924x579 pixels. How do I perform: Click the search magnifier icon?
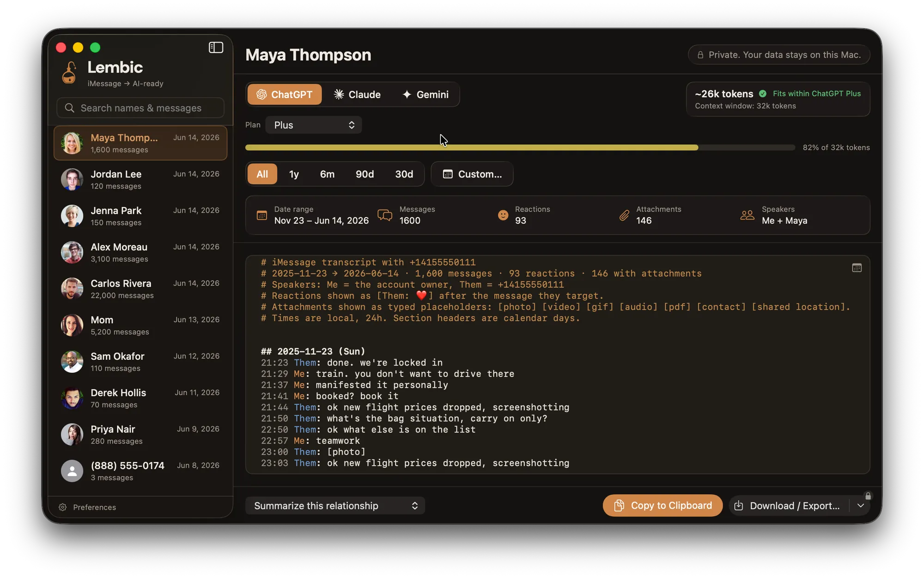click(x=70, y=108)
